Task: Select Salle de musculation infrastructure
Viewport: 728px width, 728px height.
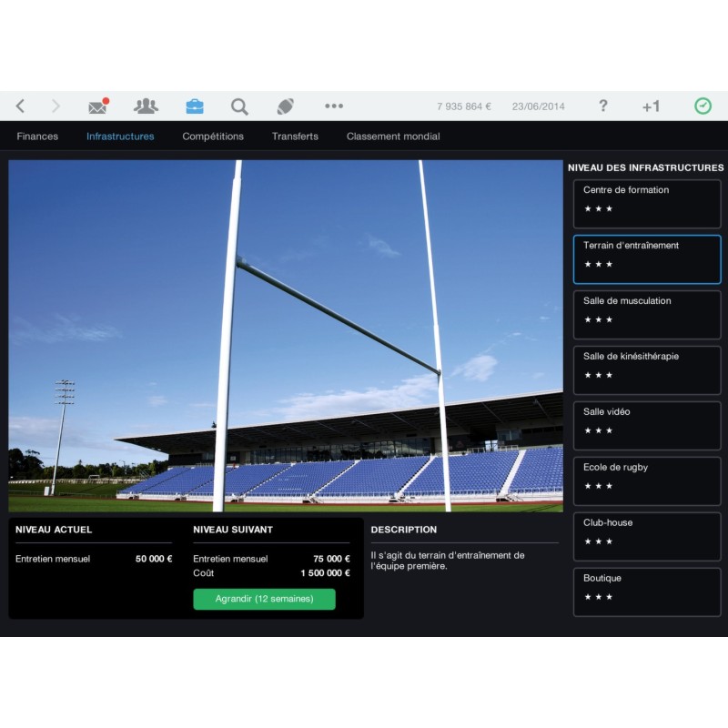Action: click(x=646, y=315)
